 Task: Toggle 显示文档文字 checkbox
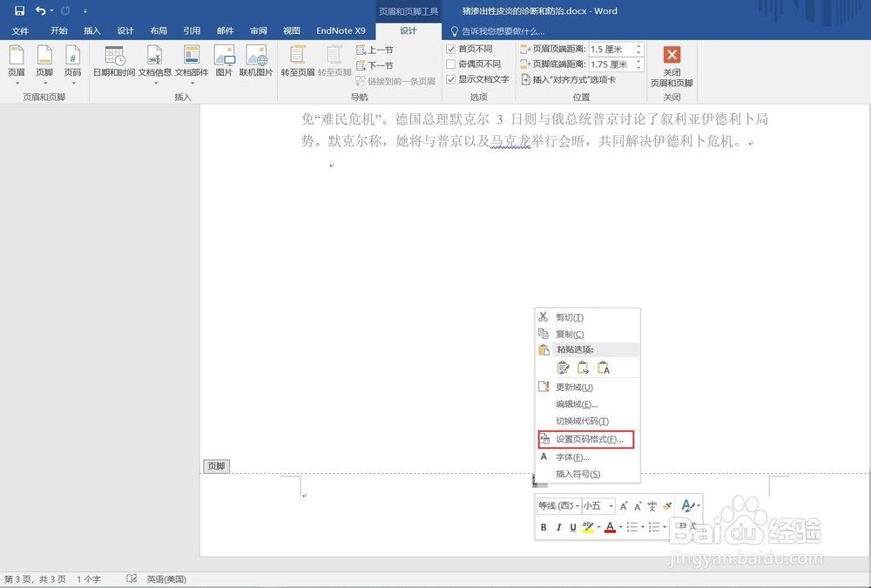pyautogui.click(x=451, y=79)
